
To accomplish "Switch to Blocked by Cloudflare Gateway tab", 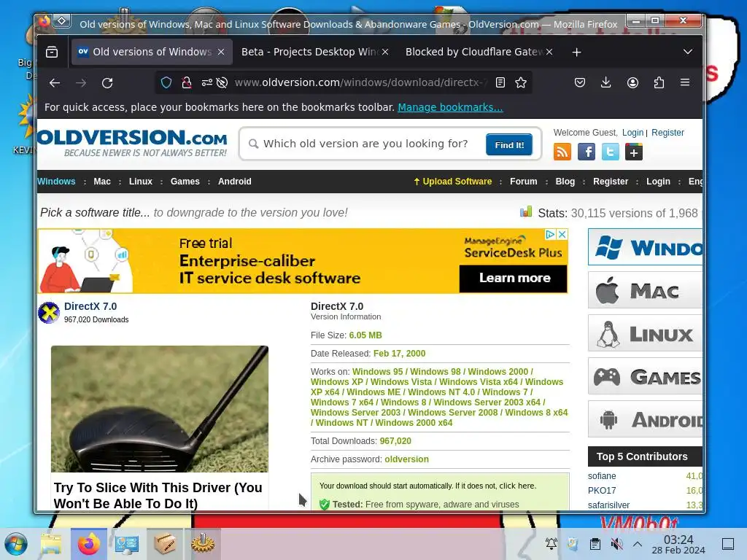I will (474, 52).
